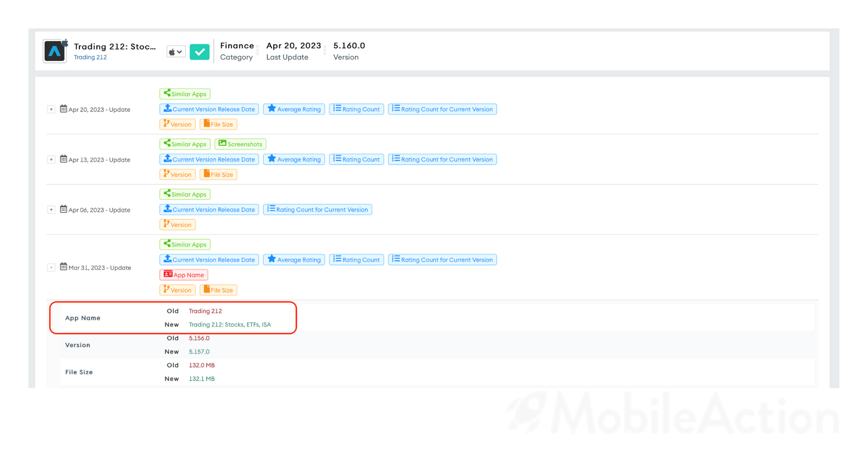Click the 'Apr 13, 2023 - Update' label
Image resolution: width=868 pixels, height=463 pixels.
coord(99,160)
